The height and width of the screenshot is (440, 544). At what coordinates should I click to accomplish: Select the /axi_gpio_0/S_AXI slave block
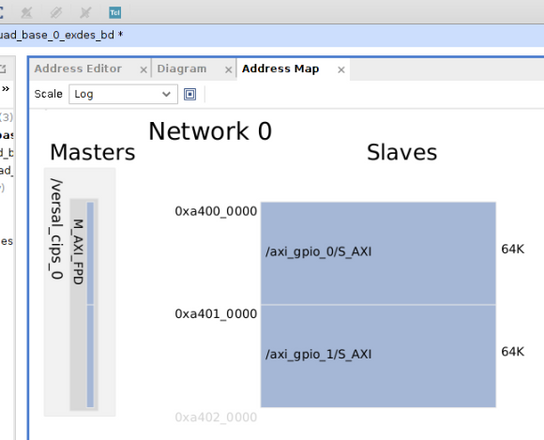point(378,253)
